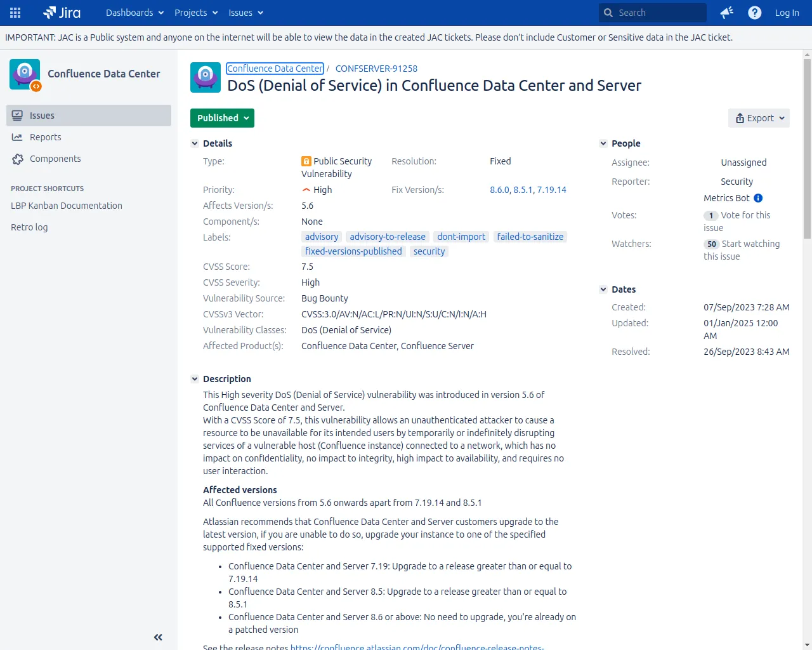Open the feedback megaphone icon
This screenshot has height=650, width=812.
pyautogui.click(x=727, y=13)
